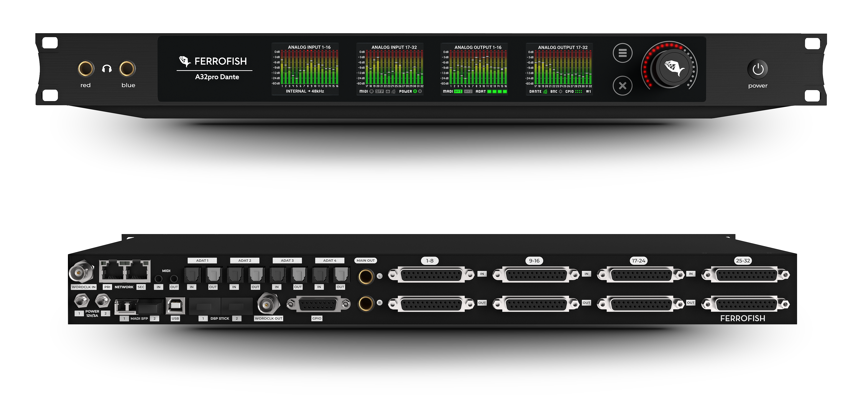Select the Analog Input 1-16 meter display
This screenshot has height=402, width=868.
(x=305, y=69)
